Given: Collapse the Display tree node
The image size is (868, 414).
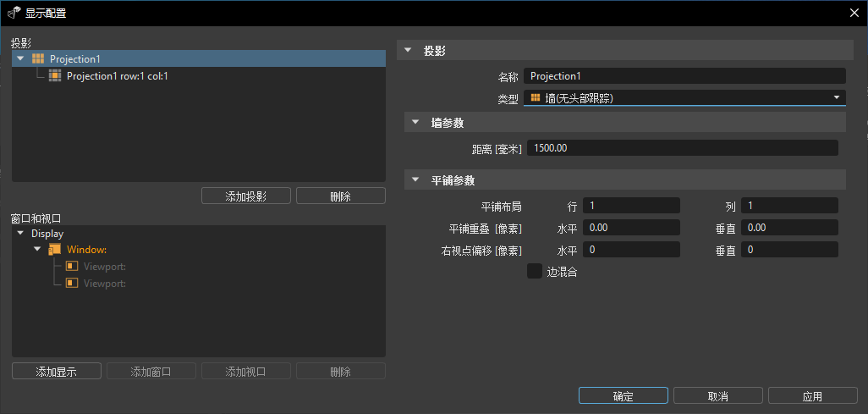Looking at the screenshot, I should pos(20,234).
